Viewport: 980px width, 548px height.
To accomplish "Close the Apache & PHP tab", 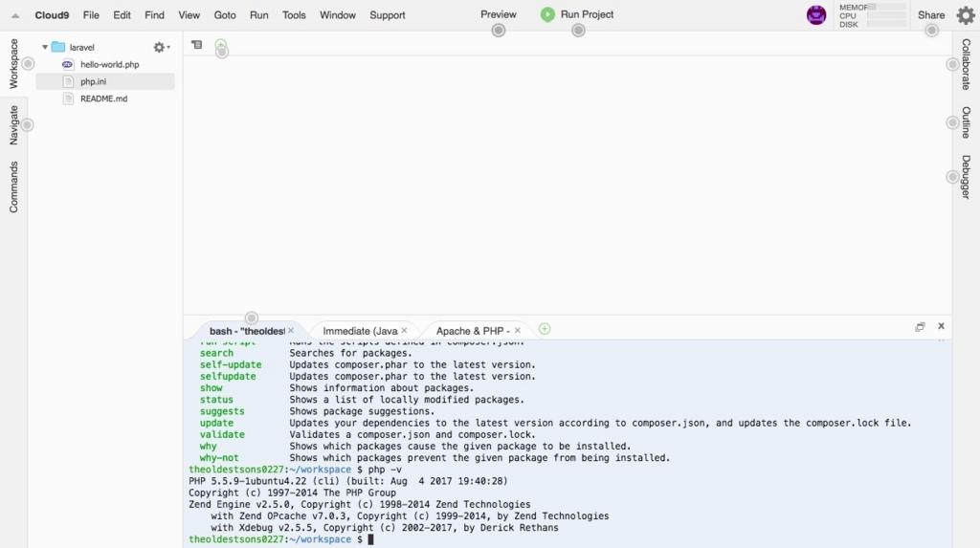I will (518, 331).
